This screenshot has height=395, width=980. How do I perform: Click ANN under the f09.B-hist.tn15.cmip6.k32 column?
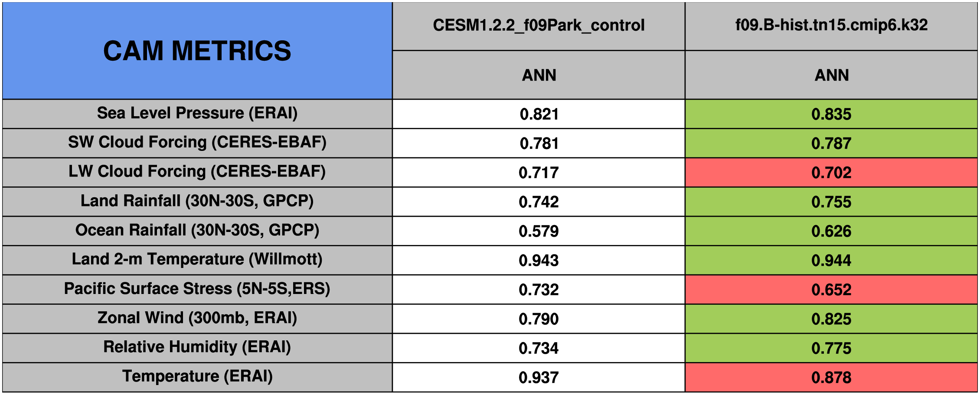click(x=831, y=75)
